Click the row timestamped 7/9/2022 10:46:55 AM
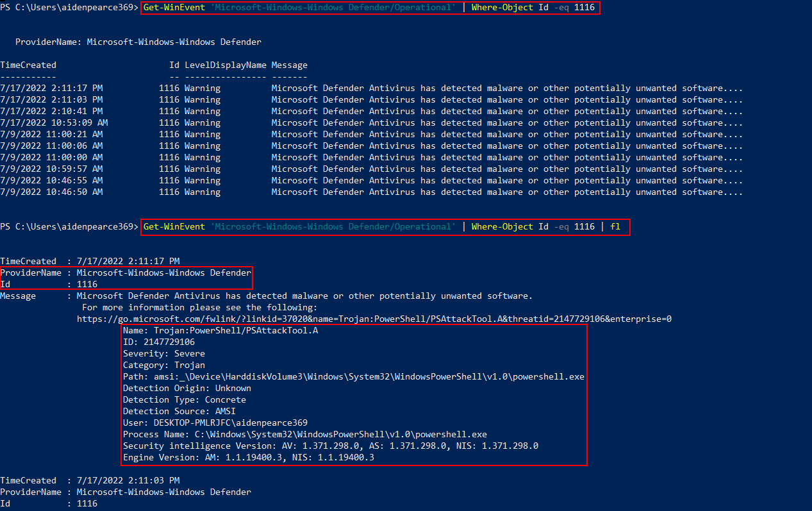Image resolution: width=812 pixels, height=511 pixels. tap(372, 181)
